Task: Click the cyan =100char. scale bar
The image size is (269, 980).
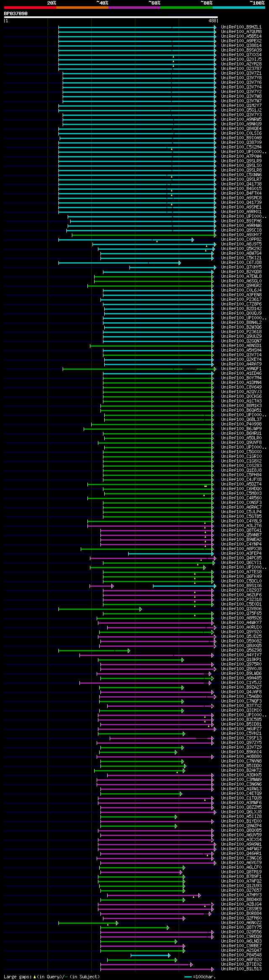Action: [188, 977]
